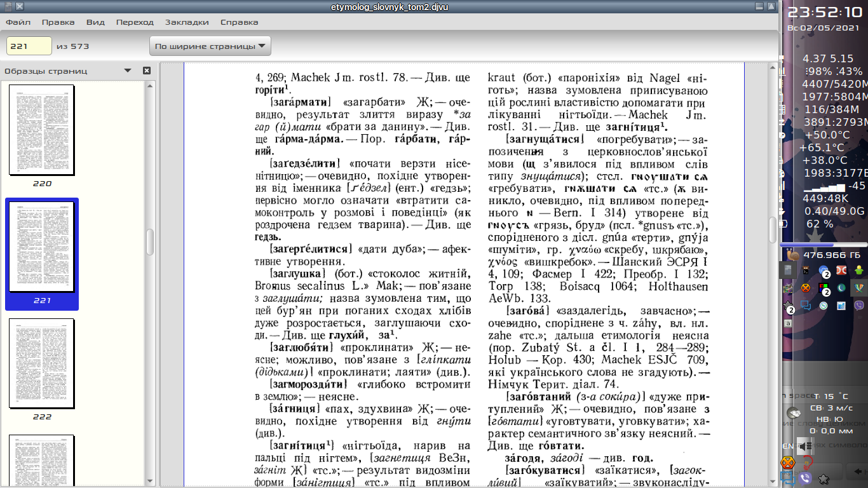Open the purple Viber icon in tray grid
868x488 pixels.
click(858, 306)
